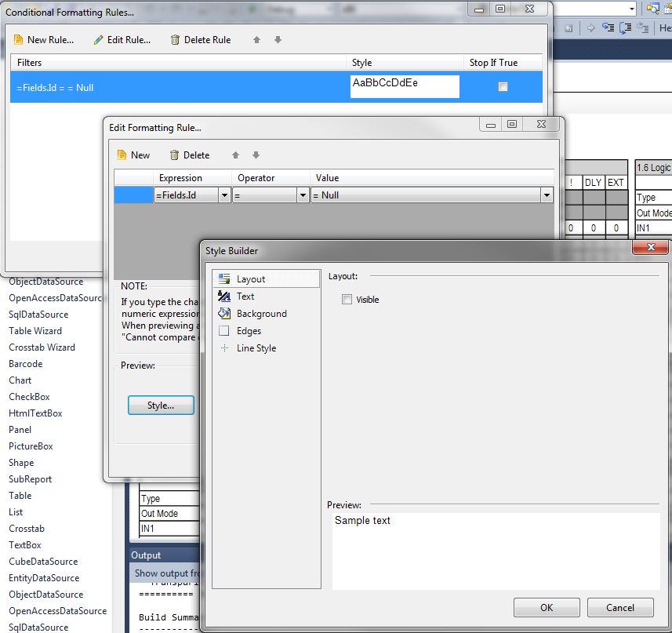The image size is (672, 633).
Task: Toggle Stop If True checkbox
Action: point(503,87)
